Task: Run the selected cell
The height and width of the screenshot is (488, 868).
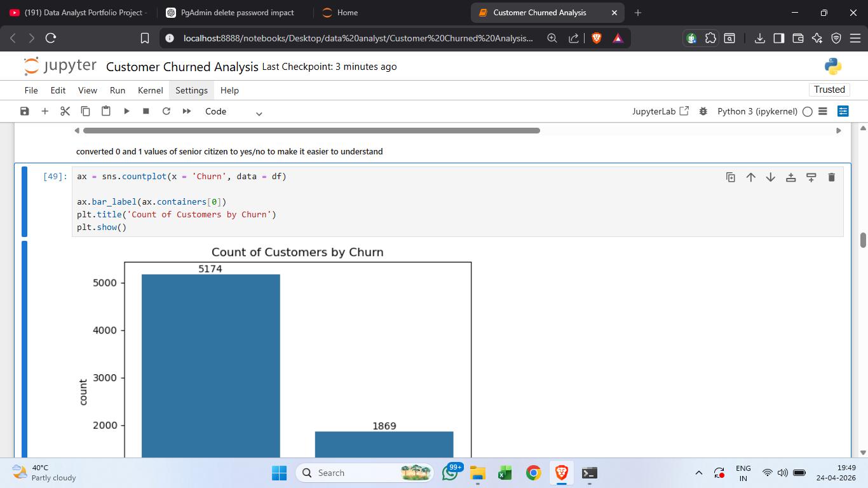Action: [126, 111]
